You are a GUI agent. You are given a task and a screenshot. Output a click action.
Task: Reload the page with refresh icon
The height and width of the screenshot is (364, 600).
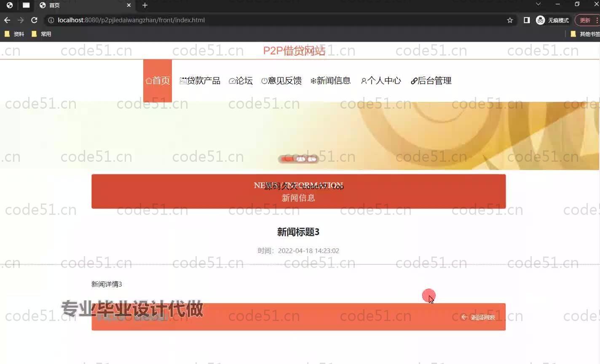tap(34, 20)
